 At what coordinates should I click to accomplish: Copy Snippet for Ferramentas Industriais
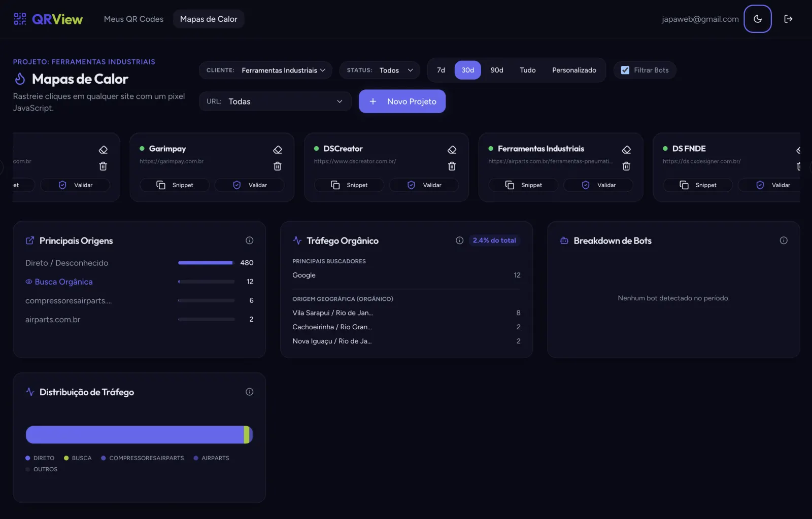pyautogui.click(x=523, y=185)
